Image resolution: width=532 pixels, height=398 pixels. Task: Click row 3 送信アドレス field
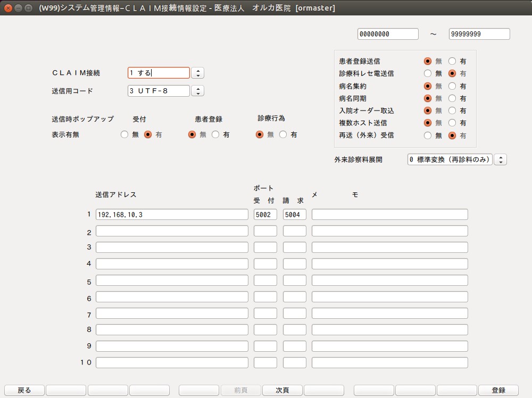pyautogui.click(x=172, y=247)
